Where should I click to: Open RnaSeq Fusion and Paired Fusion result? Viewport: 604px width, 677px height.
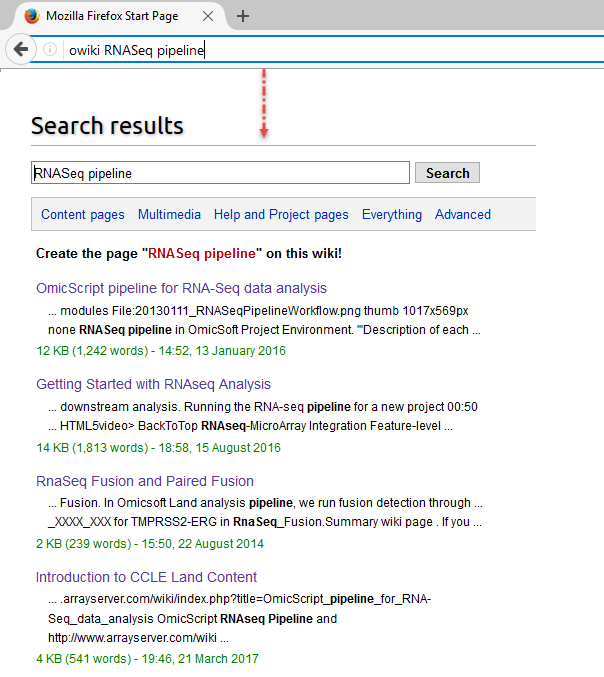pyautogui.click(x=145, y=481)
